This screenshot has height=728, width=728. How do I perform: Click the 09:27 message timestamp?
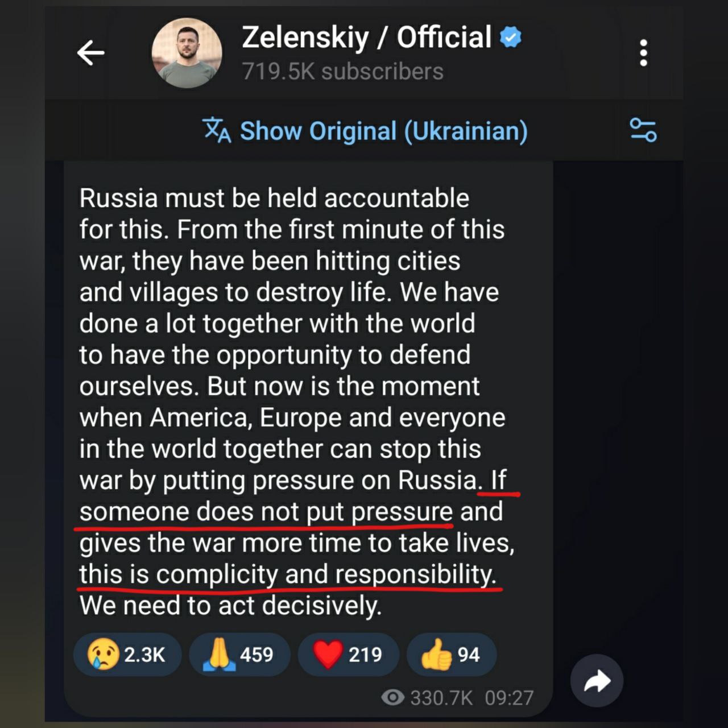[x=509, y=698]
